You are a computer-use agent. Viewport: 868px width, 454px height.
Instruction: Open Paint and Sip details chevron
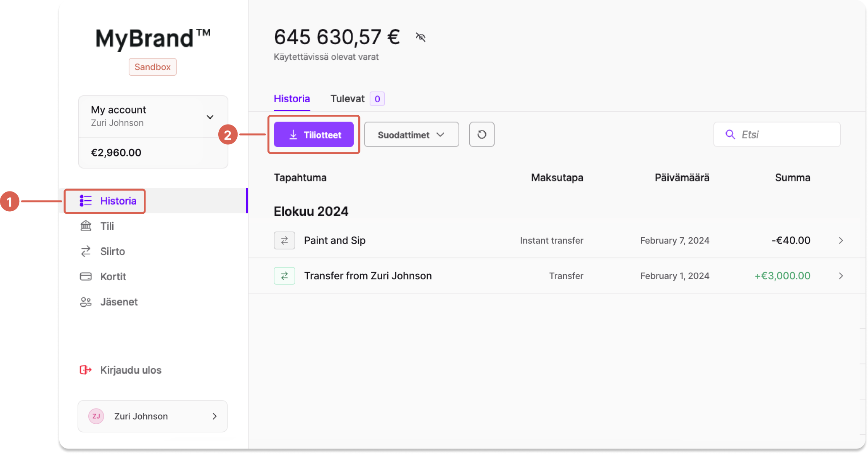coord(841,240)
